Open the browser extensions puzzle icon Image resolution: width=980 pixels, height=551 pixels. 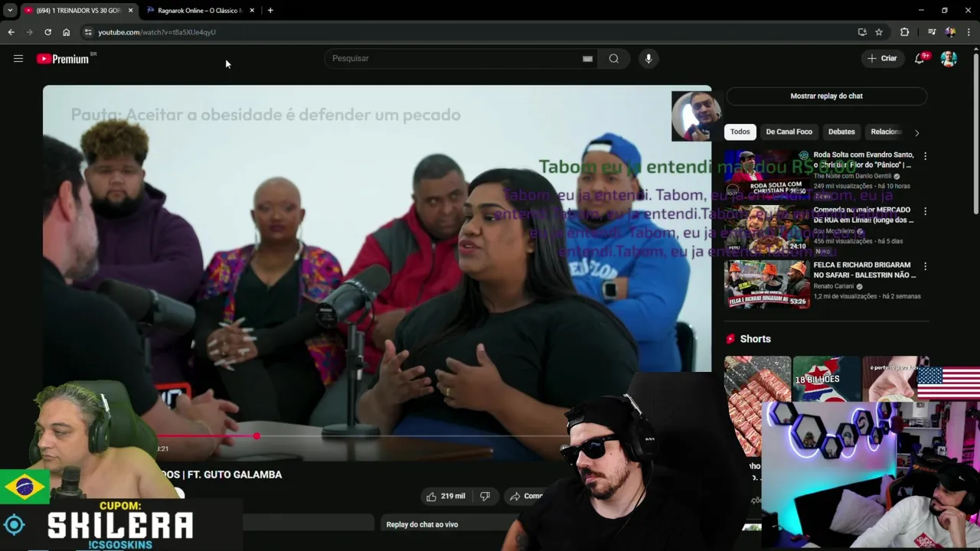pos(905,32)
